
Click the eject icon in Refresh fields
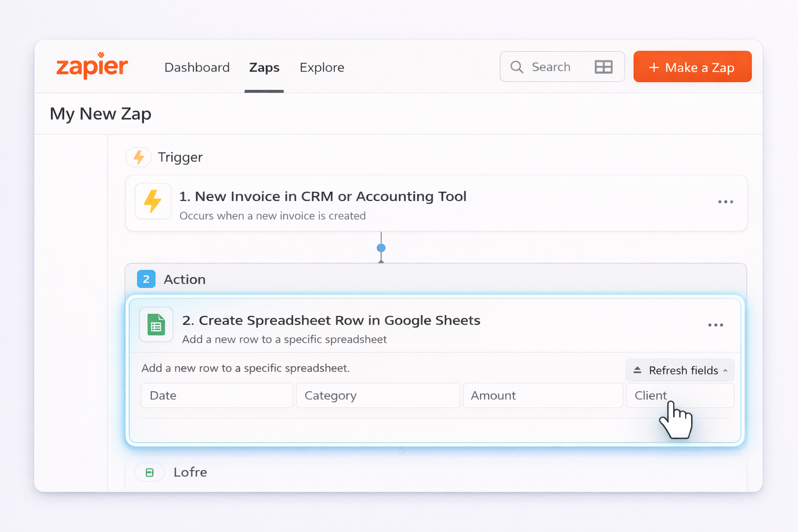[637, 370]
